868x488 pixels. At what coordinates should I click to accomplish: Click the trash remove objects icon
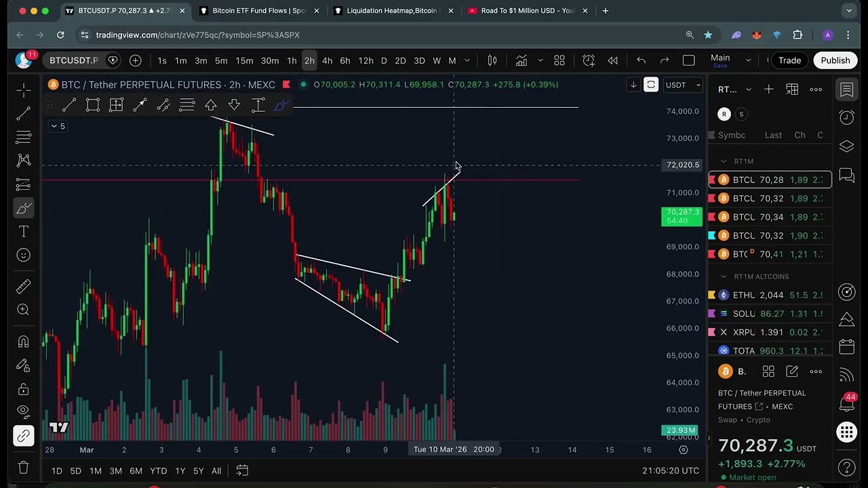coord(24,467)
